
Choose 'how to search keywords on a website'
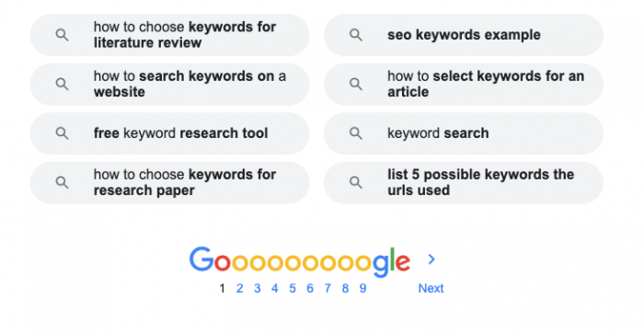[169, 85]
